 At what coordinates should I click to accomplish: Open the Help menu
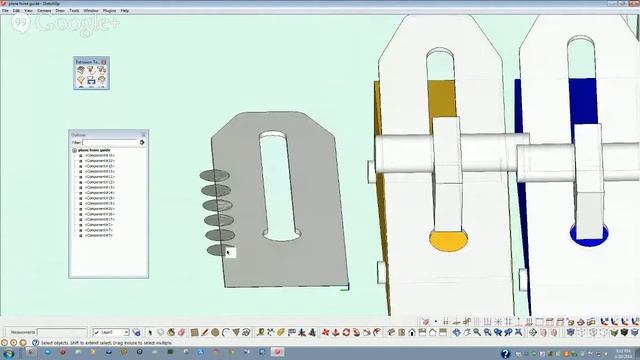coord(125,11)
